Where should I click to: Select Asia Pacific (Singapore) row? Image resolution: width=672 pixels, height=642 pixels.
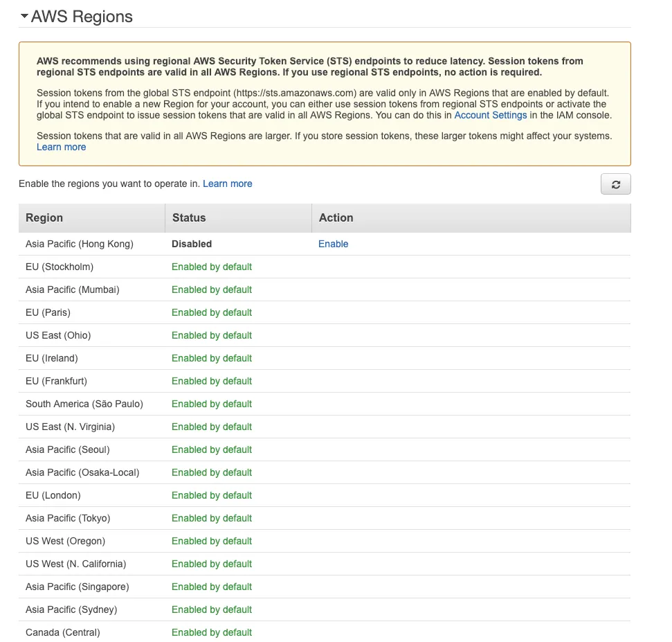(x=325, y=587)
